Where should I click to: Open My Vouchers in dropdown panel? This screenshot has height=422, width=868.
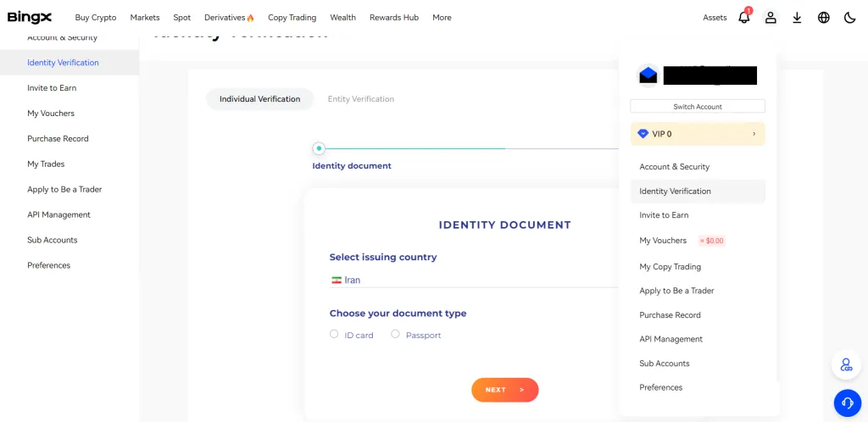click(x=663, y=241)
